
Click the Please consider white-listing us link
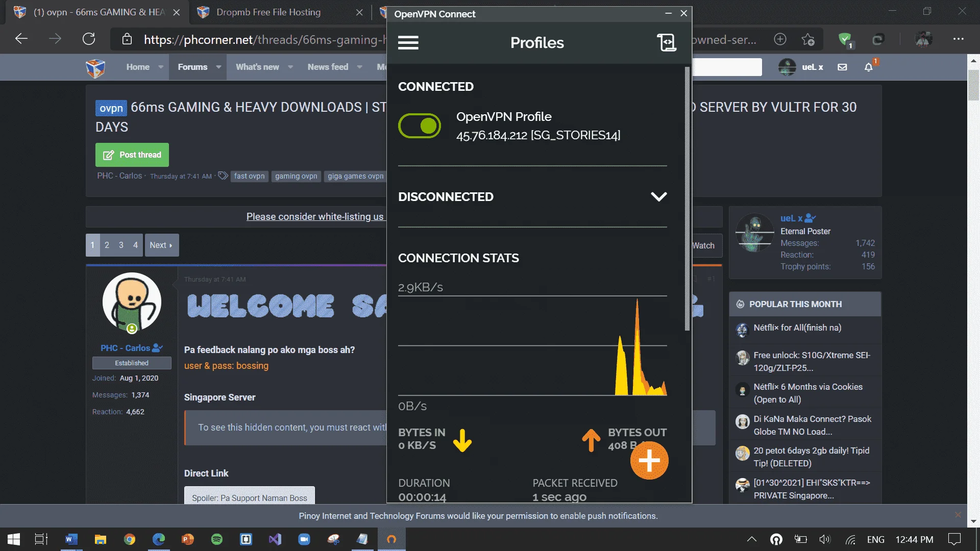click(315, 216)
